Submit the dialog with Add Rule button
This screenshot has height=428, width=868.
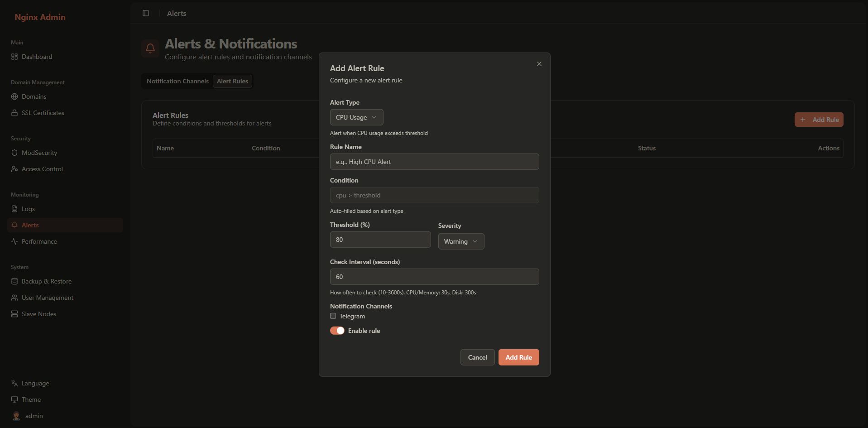pyautogui.click(x=518, y=357)
